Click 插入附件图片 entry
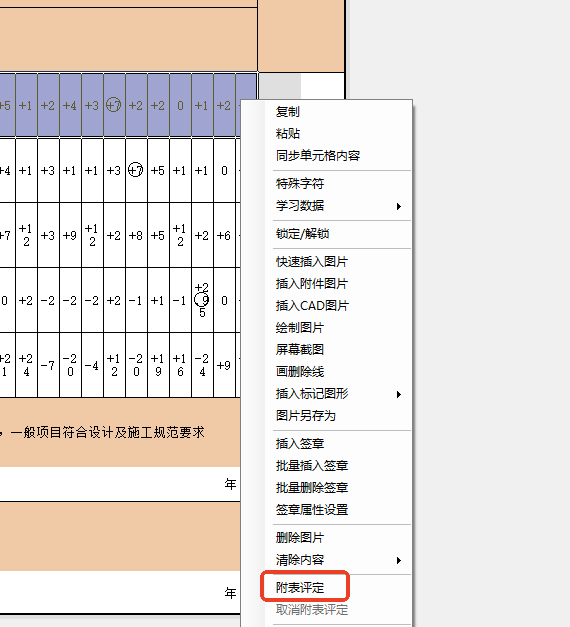570x627 pixels. coord(312,284)
